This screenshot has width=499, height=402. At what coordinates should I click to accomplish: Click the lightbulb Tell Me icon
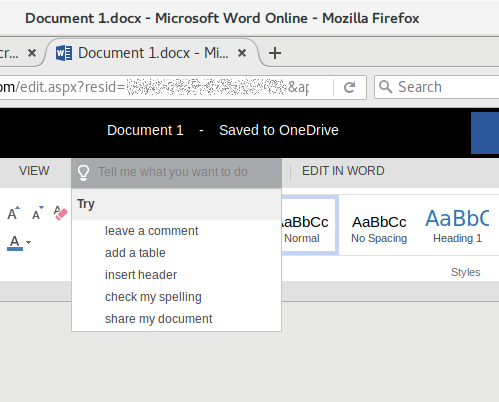pyautogui.click(x=83, y=173)
